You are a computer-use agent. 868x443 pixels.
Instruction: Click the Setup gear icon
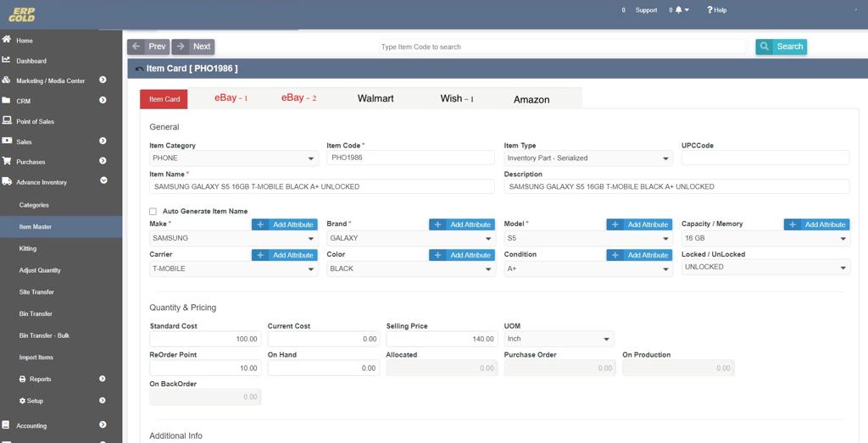point(22,401)
